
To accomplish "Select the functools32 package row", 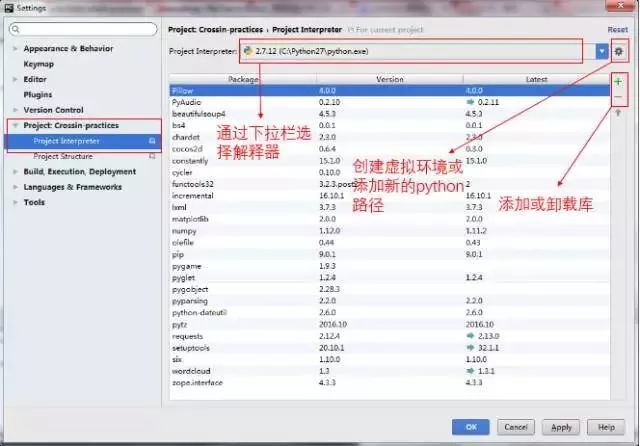I will [x=390, y=184].
